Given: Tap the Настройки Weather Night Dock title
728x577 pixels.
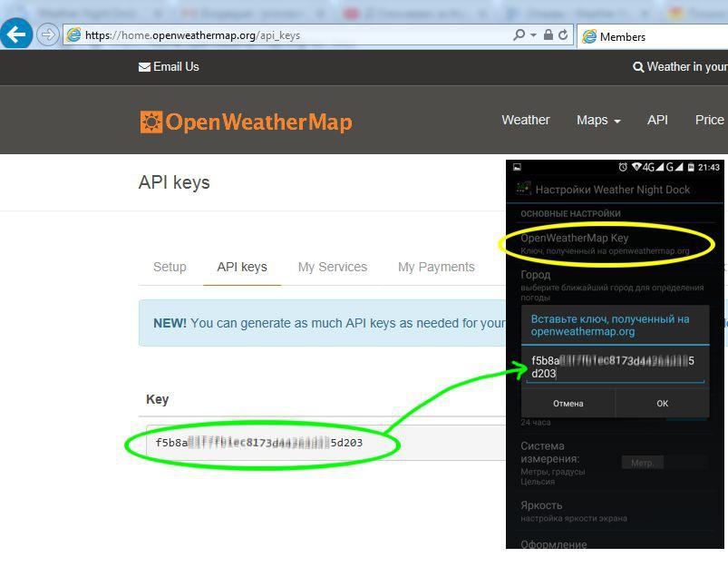Looking at the screenshot, I should click(x=612, y=190).
